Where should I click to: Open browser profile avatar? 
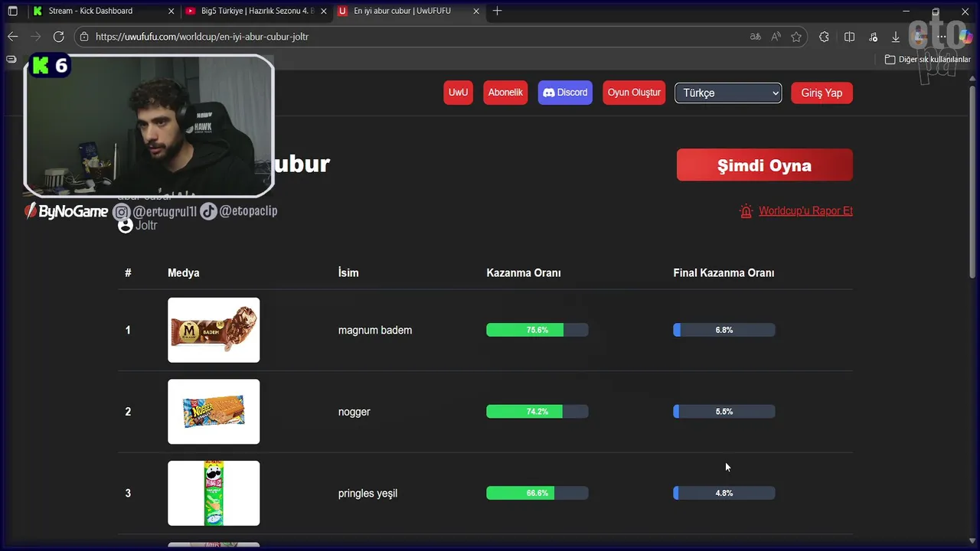tap(919, 37)
